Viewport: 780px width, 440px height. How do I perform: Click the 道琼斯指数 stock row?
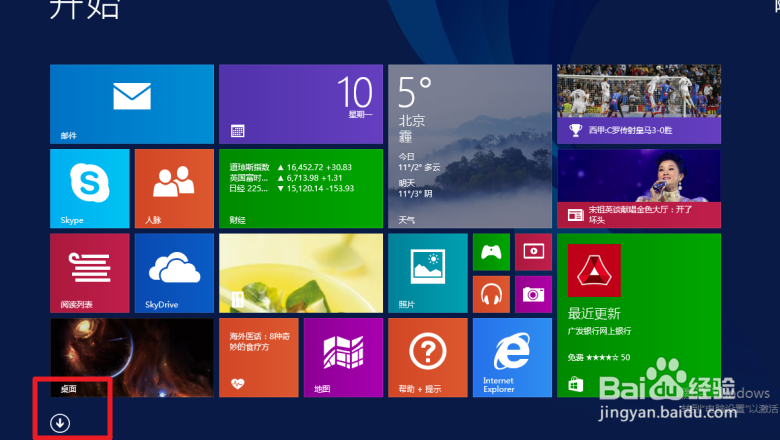(x=291, y=168)
